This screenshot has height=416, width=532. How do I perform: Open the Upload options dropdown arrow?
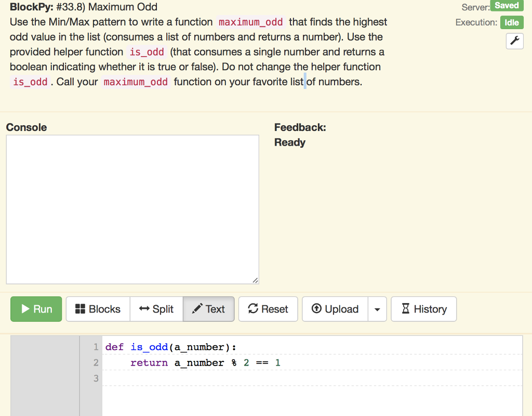[x=378, y=309]
